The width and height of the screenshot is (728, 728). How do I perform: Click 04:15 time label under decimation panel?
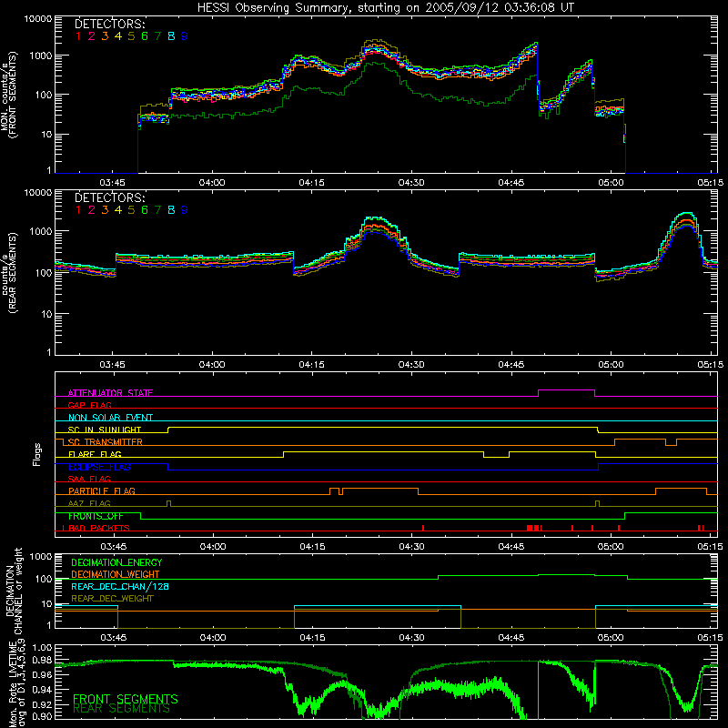tap(312, 638)
